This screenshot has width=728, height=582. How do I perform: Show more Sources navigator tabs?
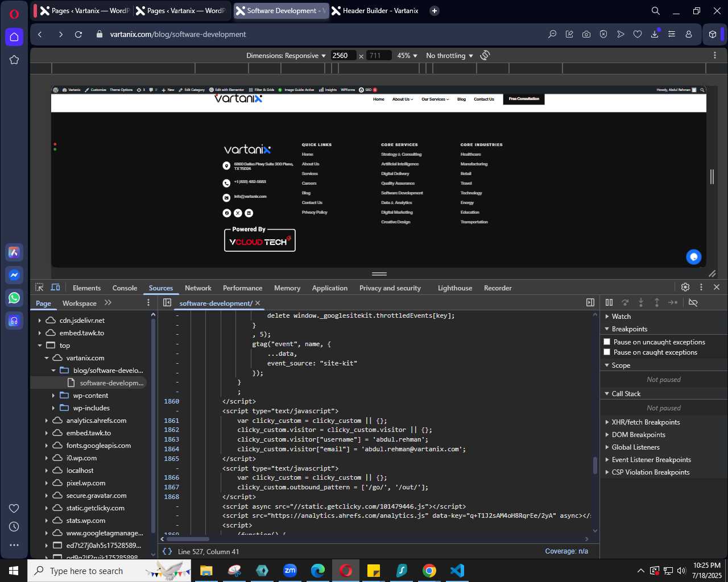click(108, 303)
